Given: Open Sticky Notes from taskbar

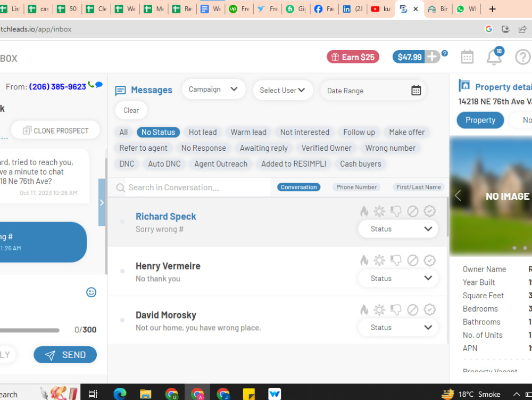Looking at the screenshot, I should tap(248, 394).
